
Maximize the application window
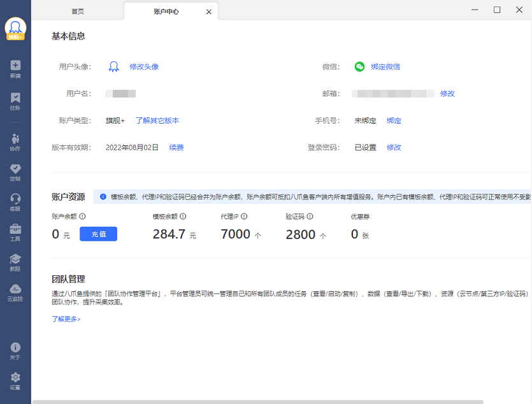click(497, 10)
